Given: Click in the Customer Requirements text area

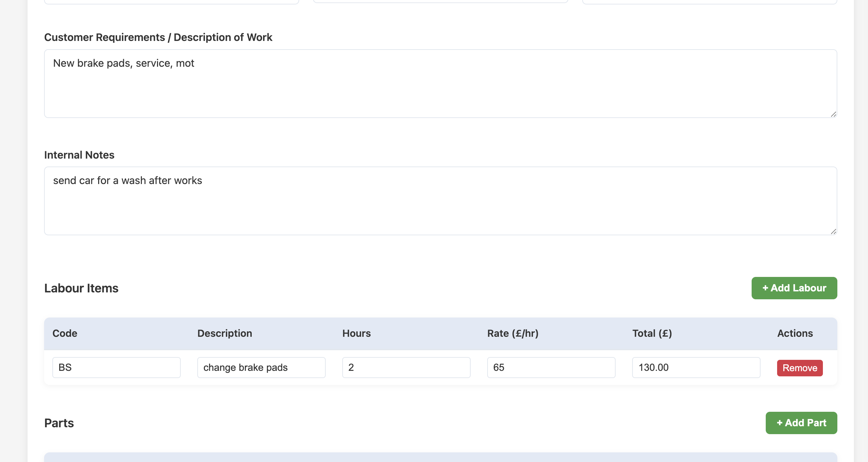Looking at the screenshot, I should [x=440, y=84].
